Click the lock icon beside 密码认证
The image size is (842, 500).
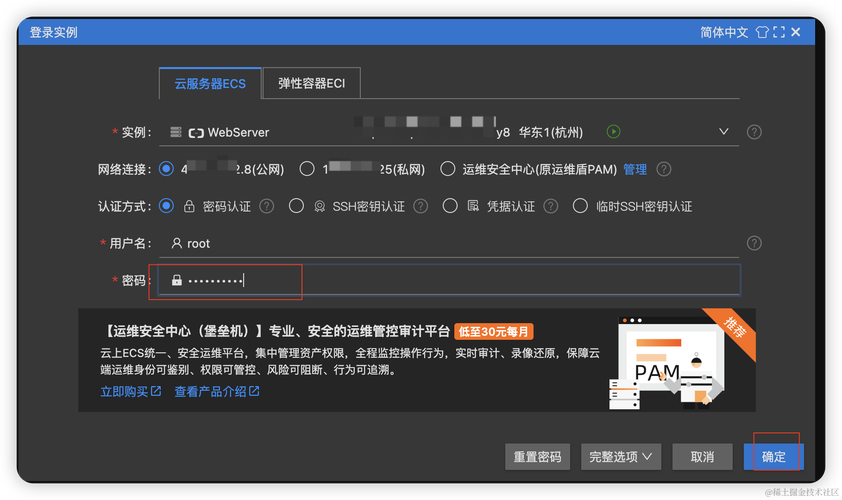(189, 206)
